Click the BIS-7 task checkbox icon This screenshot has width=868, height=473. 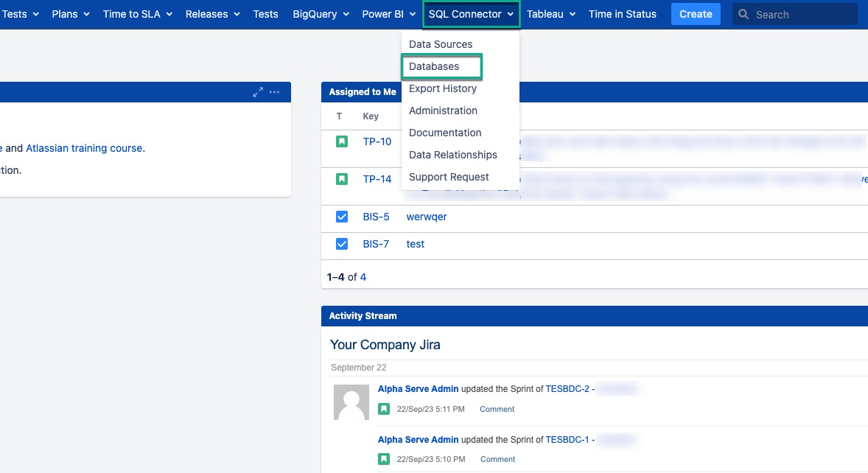[341, 244]
